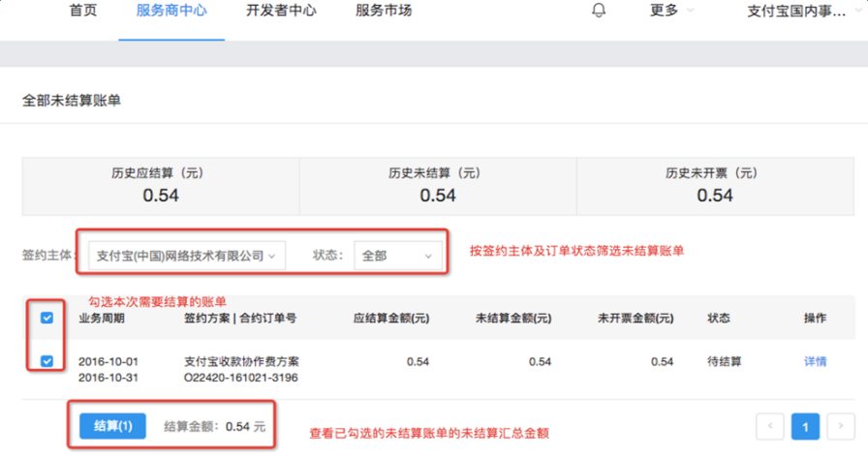Select the 服务商中心 tab

(x=170, y=11)
